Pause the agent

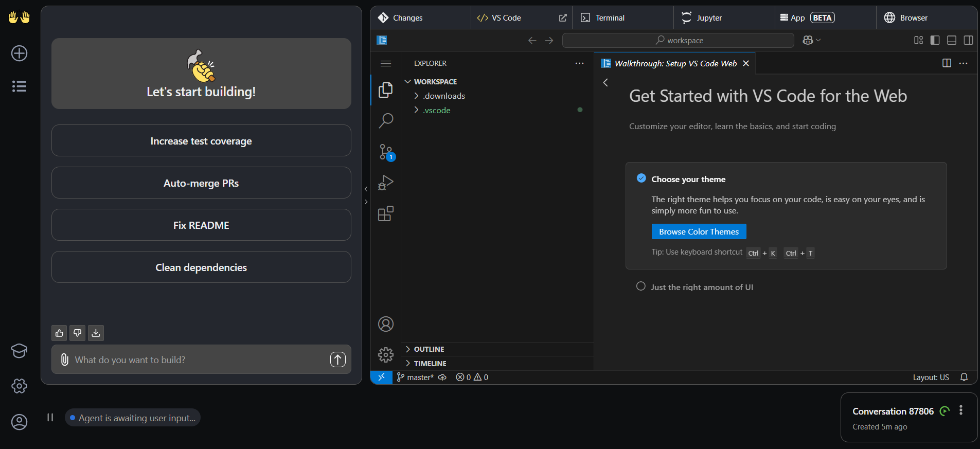pyautogui.click(x=50, y=418)
